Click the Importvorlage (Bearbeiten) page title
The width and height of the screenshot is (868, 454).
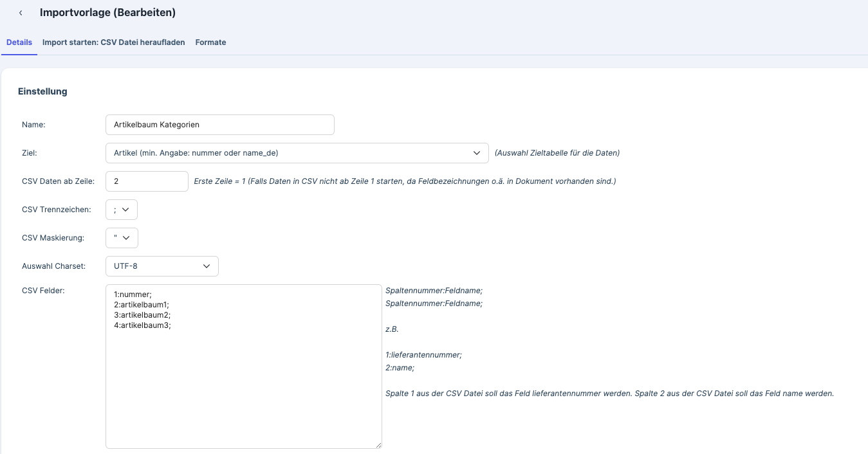coord(107,13)
